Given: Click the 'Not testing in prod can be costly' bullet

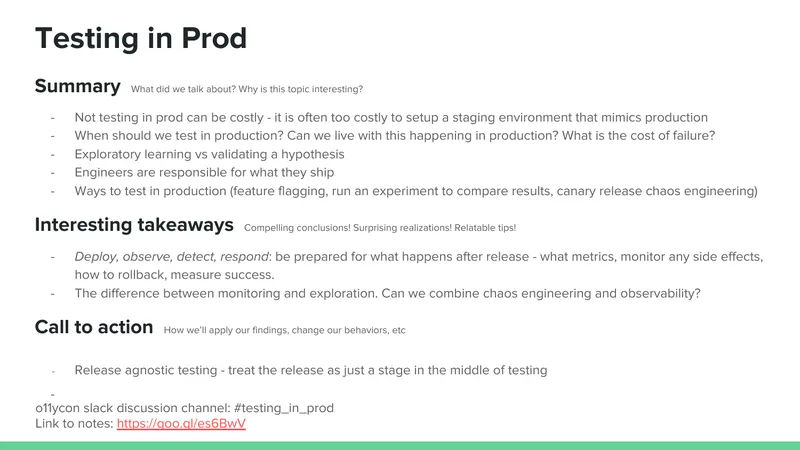Looking at the screenshot, I should [x=391, y=117].
